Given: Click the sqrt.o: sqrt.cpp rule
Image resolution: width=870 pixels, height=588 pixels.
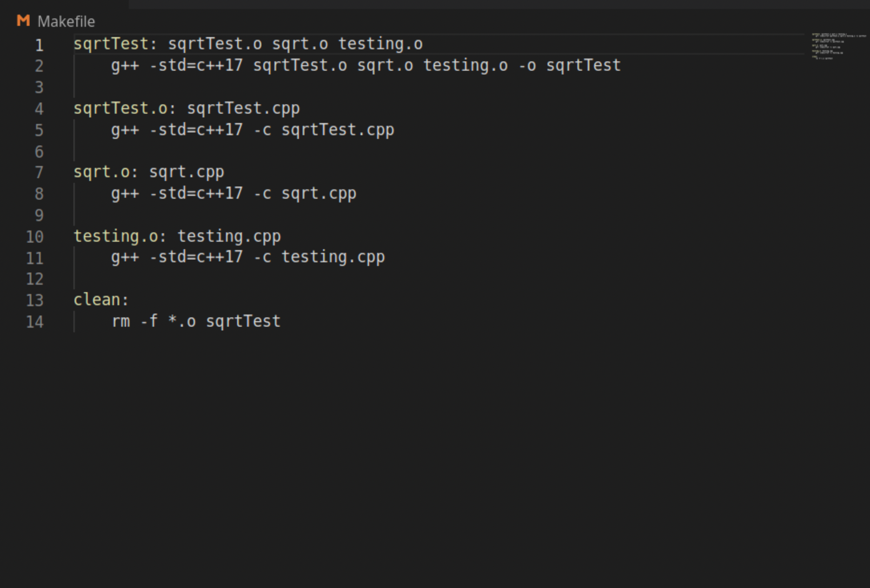Looking at the screenshot, I should (x=148, y=171).
